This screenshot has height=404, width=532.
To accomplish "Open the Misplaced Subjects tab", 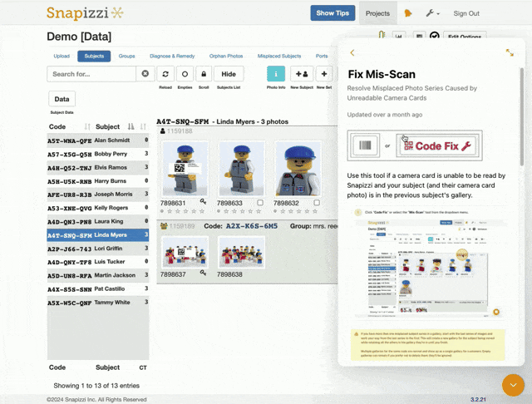I will tap(279, 56).
